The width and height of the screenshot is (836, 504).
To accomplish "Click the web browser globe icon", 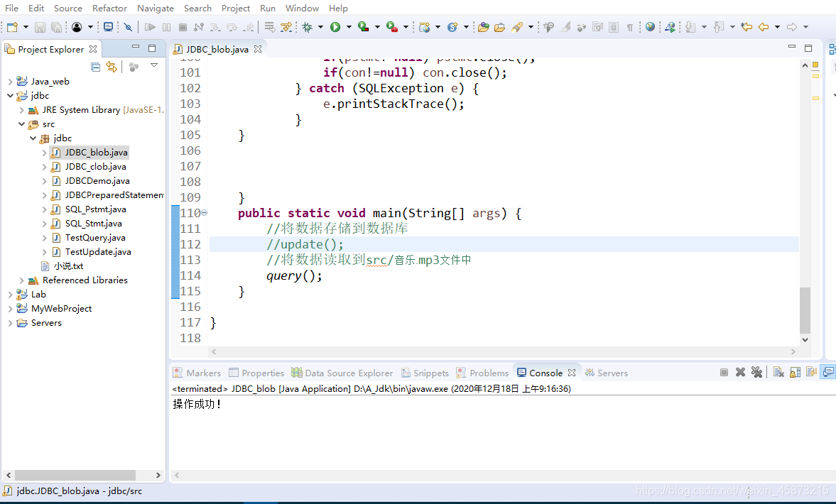I will tap(650, 27).
